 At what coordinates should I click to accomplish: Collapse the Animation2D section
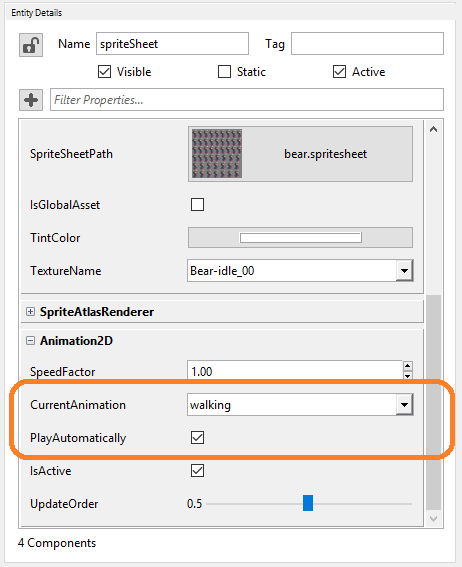pos(31,341)
